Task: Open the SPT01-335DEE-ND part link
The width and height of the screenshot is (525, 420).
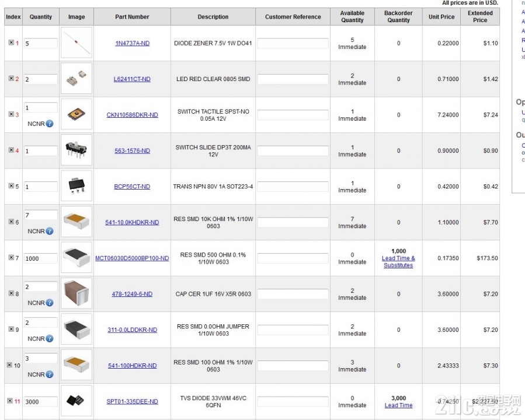Action: click(132, 401)
